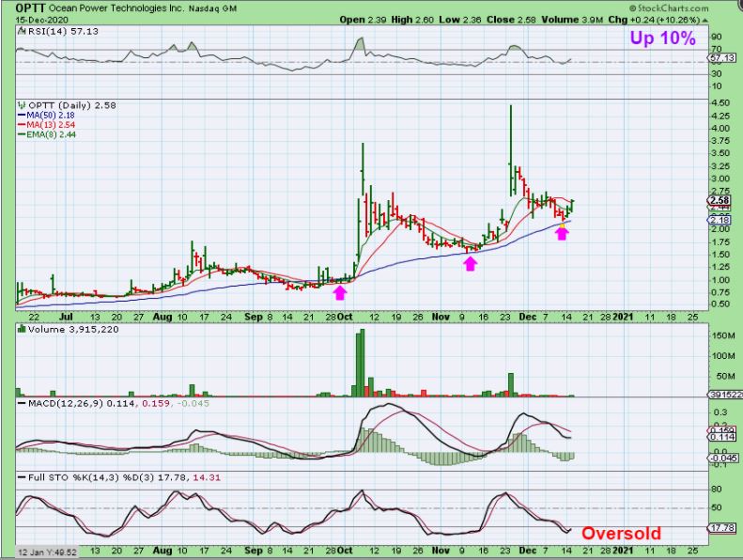
Task: Click the Nov label on bottom date axis
Action: click(441, 551)
